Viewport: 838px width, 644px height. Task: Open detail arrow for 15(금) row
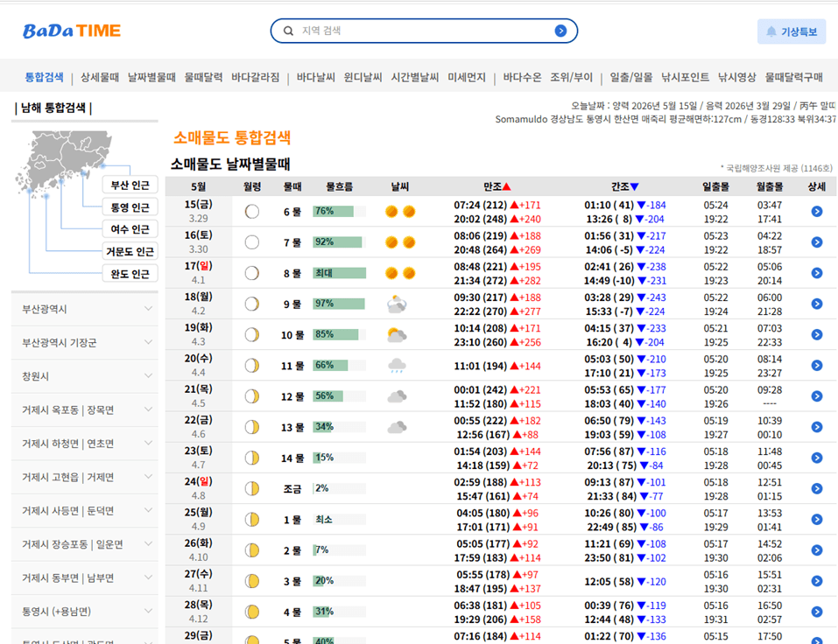(817, 212)
